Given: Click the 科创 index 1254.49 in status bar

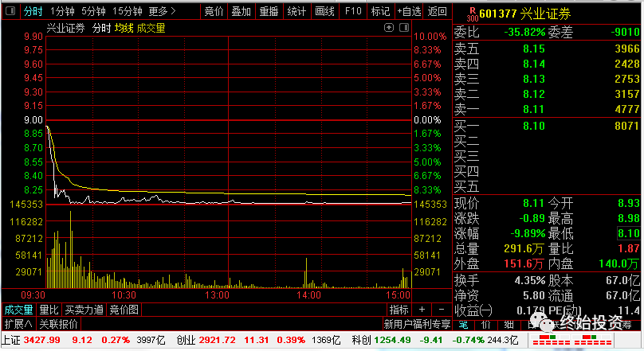Looking at the screenshot, I should click(392, 340).
